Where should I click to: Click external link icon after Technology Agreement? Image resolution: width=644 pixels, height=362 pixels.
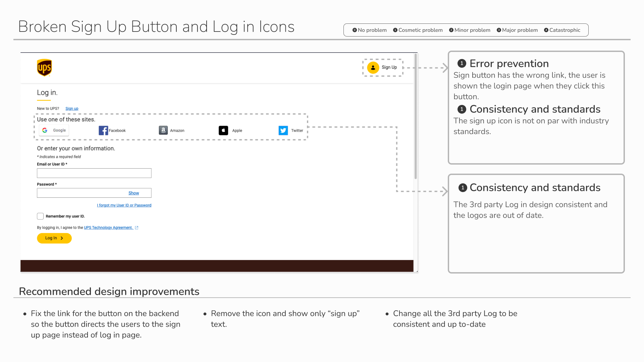(137, 228)
